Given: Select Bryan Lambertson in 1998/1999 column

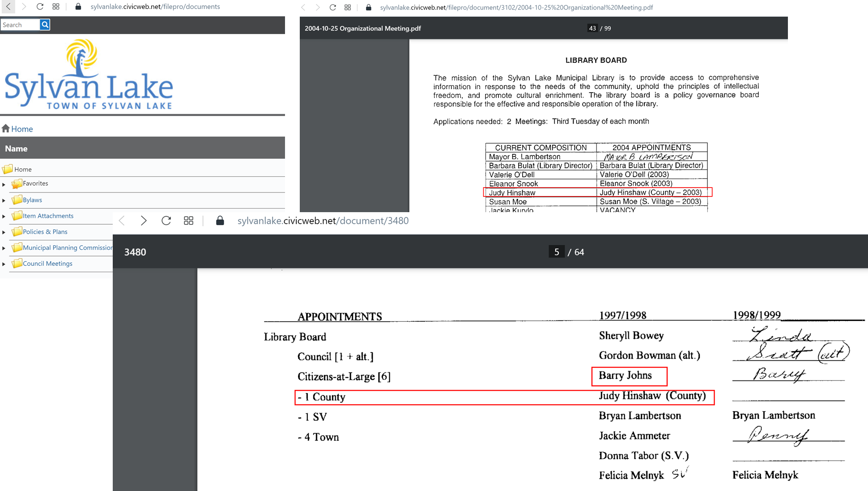Looking at the screenshot, I should pyautogui.click(x=774, y=415).
